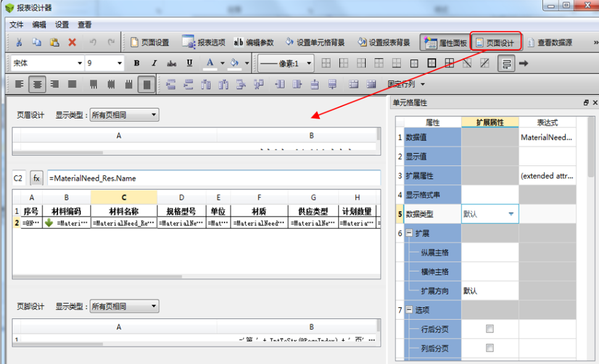Click the green down-arrow icon in cell B2
The width and height of the screenshot is (599, 364).
pyautogui.click(x=49, y=223)
